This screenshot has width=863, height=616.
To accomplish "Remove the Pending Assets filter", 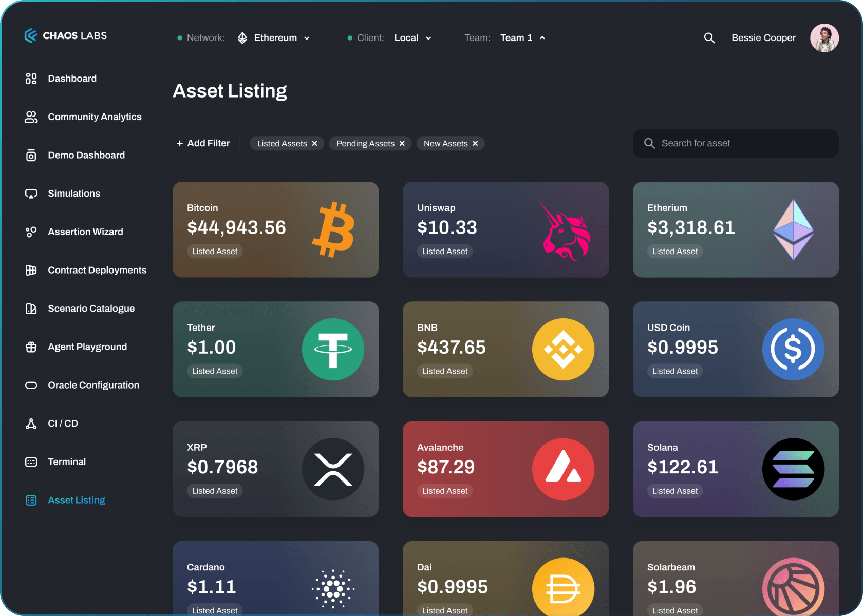I will point(402,144).
